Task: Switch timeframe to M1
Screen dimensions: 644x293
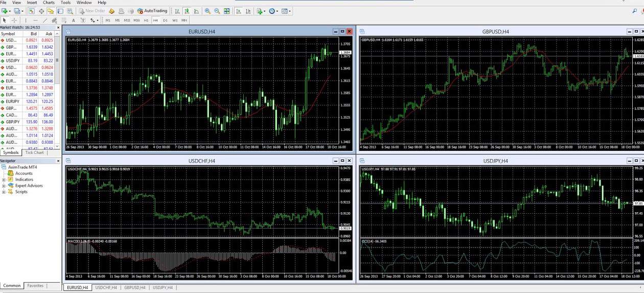Action: [x=108, y=20]
